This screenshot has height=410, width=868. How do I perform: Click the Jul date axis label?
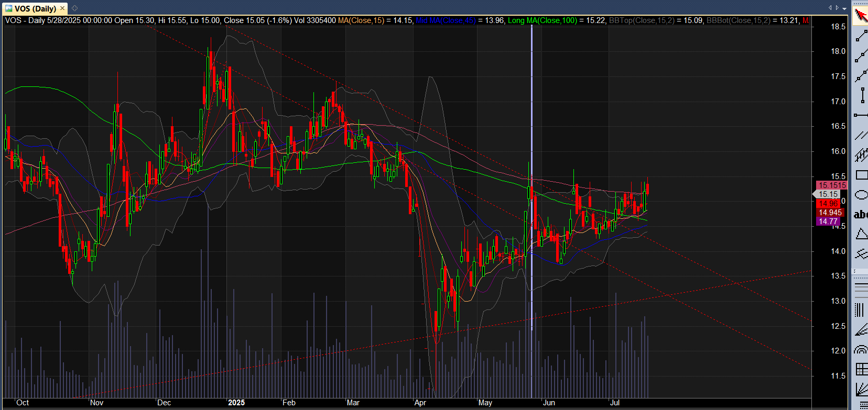(x=615, y=403)
